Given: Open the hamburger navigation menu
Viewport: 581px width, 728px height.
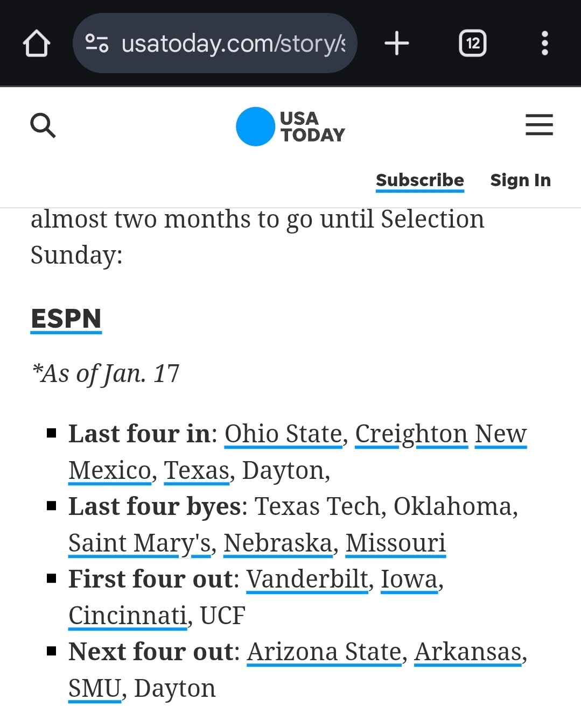Looking at the screenshot, I should [x=539, y=125].
